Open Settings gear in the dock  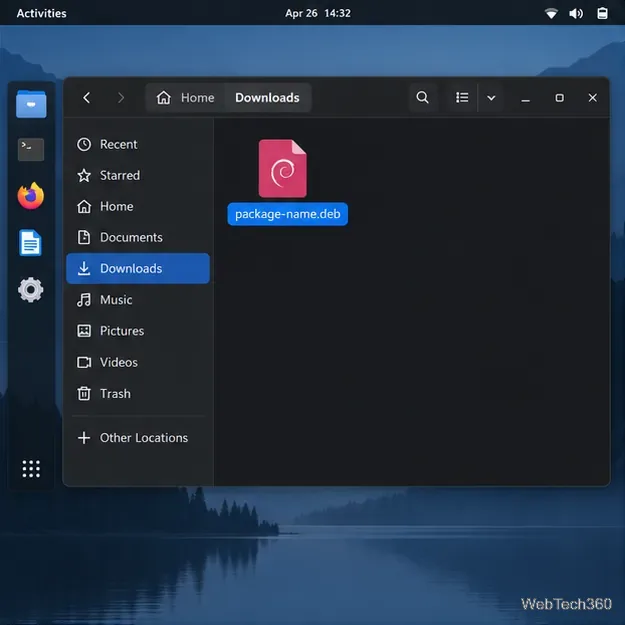pyautogui.click(x=31, y=290)
